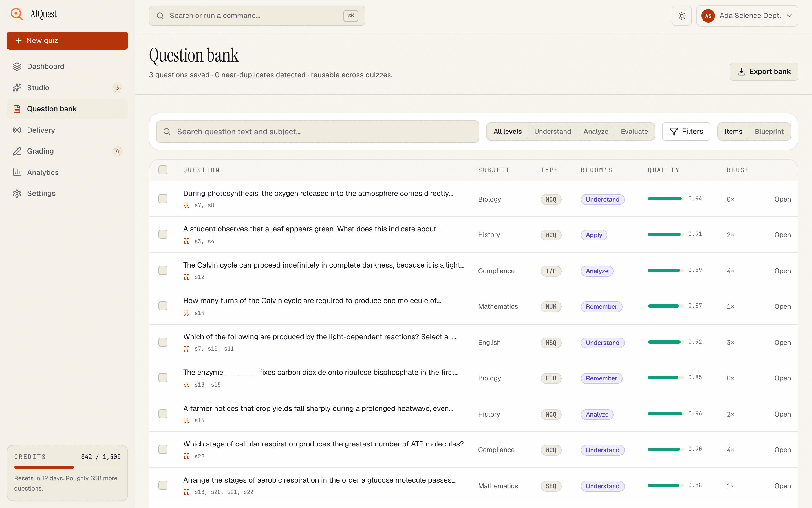Check the cellular respiration ATP question row

(x=163, y=450)
